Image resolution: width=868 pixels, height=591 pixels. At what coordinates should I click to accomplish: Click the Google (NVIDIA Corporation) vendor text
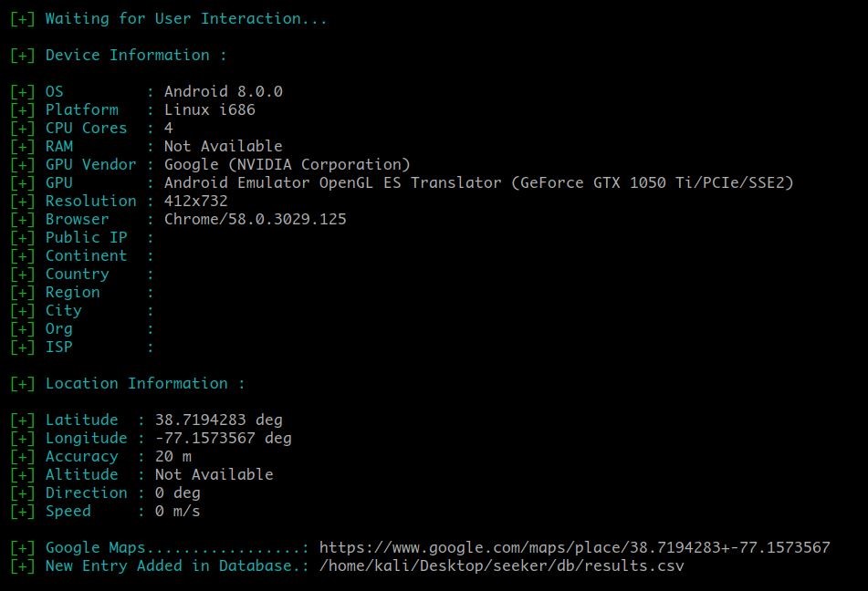tap(287, 164)
